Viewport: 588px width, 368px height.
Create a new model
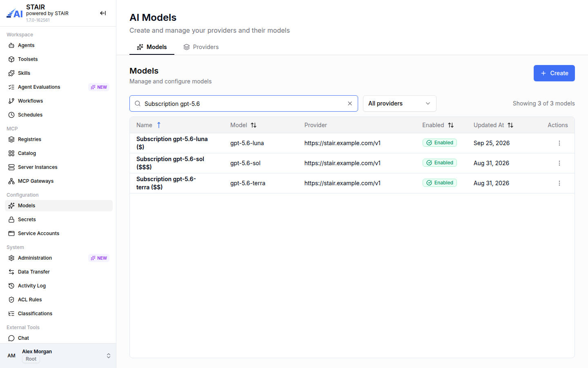tap(554, 73)
